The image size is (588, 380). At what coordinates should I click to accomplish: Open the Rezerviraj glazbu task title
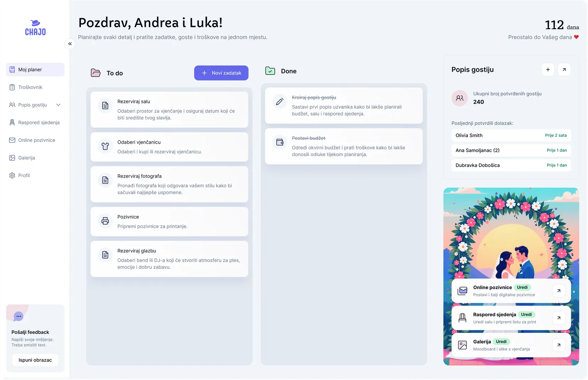point(137,251)
